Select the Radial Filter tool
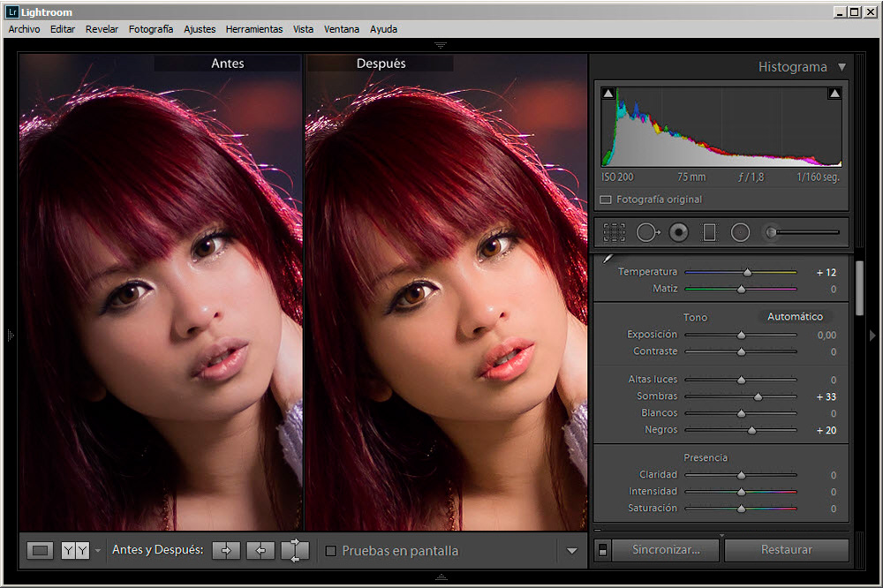Viewport: 883px width, 588px height. (x=740, y=232)
